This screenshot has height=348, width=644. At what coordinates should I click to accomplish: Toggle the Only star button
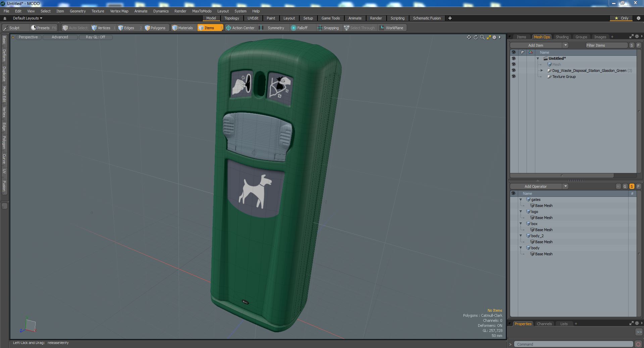(x=622, y=18)
